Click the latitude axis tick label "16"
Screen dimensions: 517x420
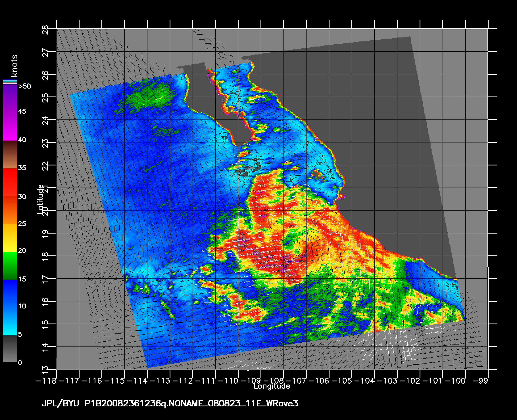pos(45,302)
